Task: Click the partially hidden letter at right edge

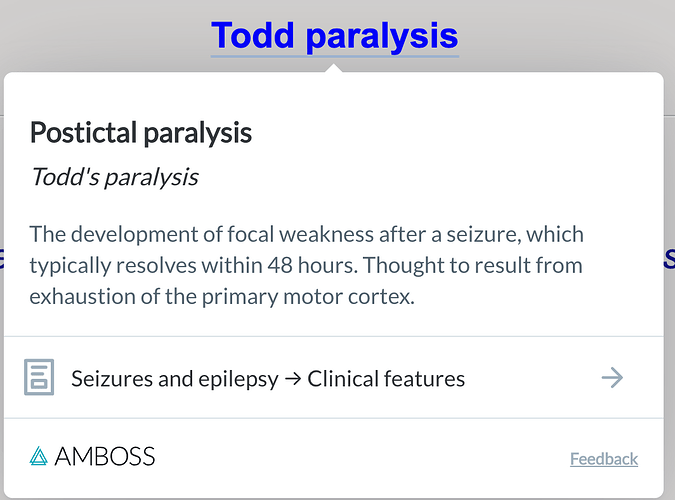Action: tap(669, 258)
